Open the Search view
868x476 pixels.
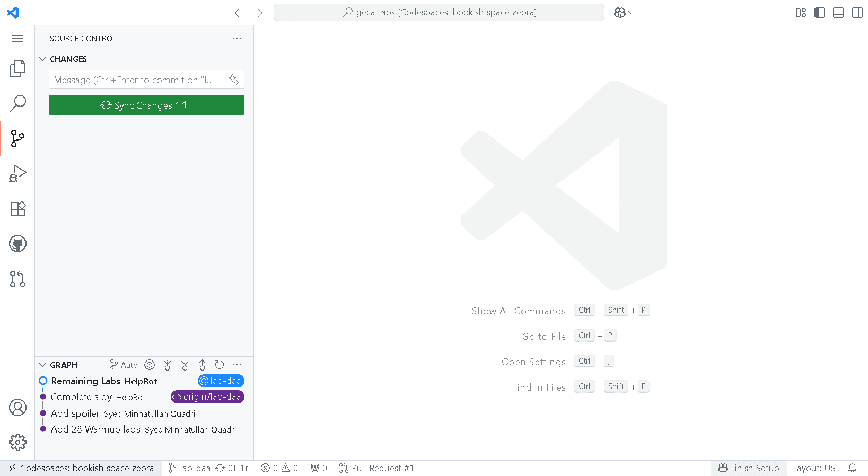17,103
